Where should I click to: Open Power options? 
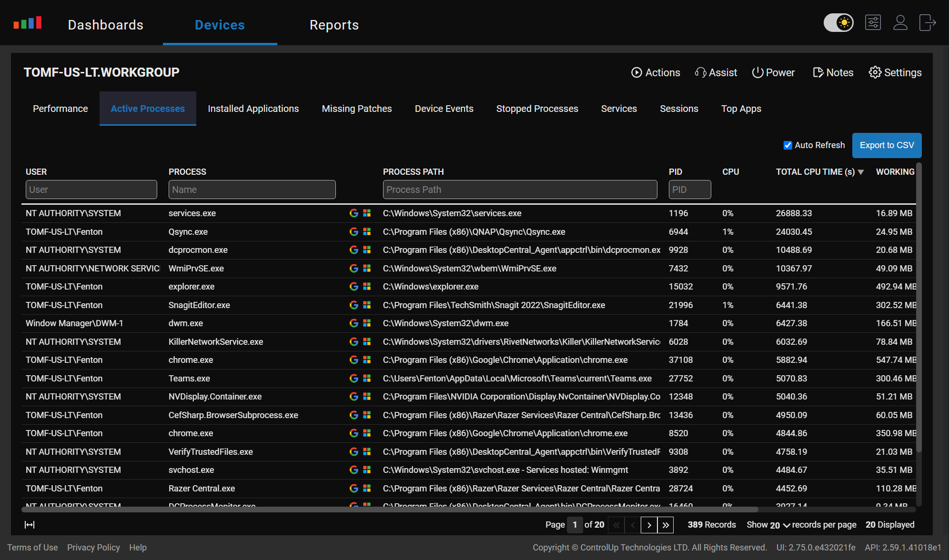[x=773, y=72]
